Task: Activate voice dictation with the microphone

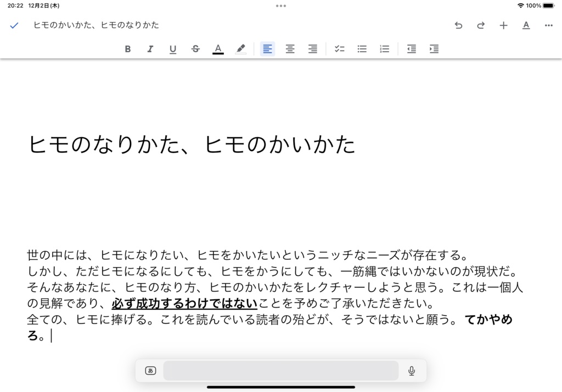Action: (x=412, y=371)
